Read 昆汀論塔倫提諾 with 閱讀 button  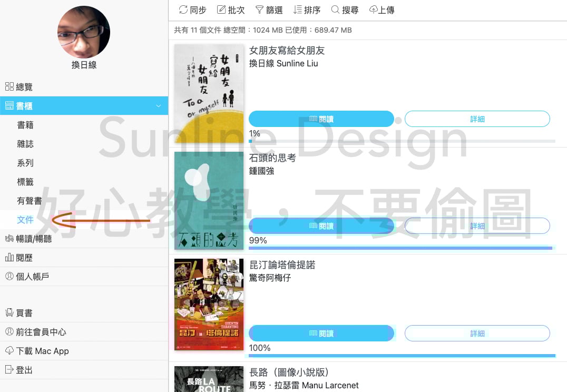click(x=321, y=333)
